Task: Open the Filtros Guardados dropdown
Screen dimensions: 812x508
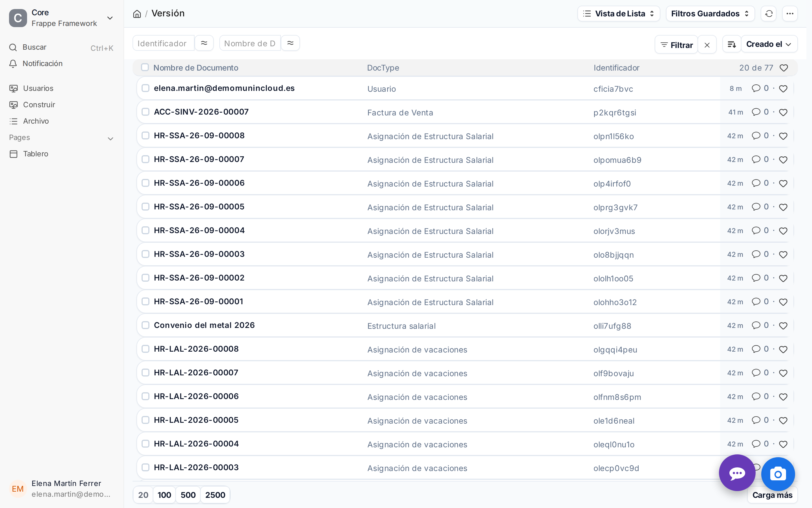Action: (x=710, y=14)
